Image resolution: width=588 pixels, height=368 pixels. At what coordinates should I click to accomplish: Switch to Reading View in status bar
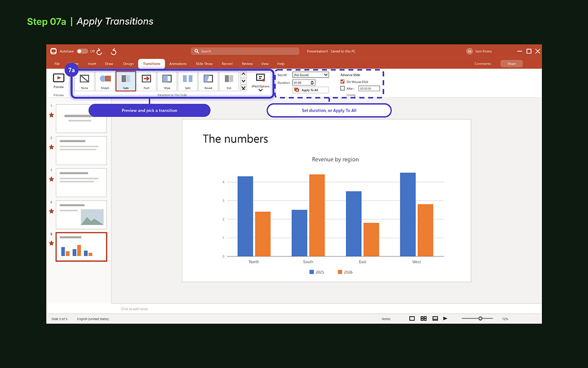[x=435, y=318]
